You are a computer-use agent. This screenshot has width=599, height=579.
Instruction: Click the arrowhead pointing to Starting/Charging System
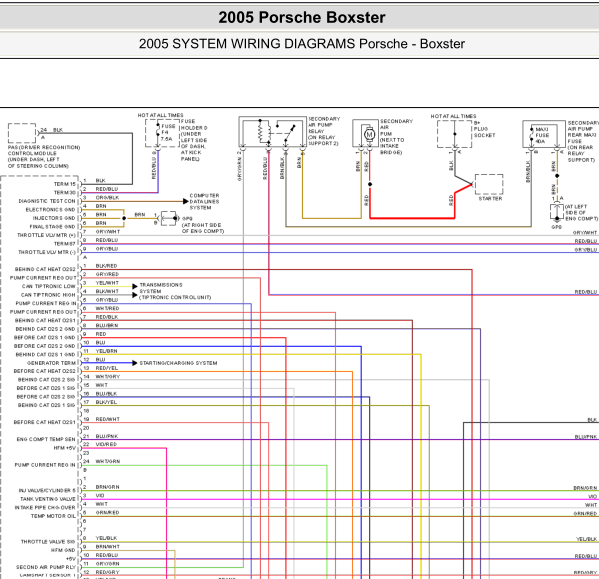[134, 363]
